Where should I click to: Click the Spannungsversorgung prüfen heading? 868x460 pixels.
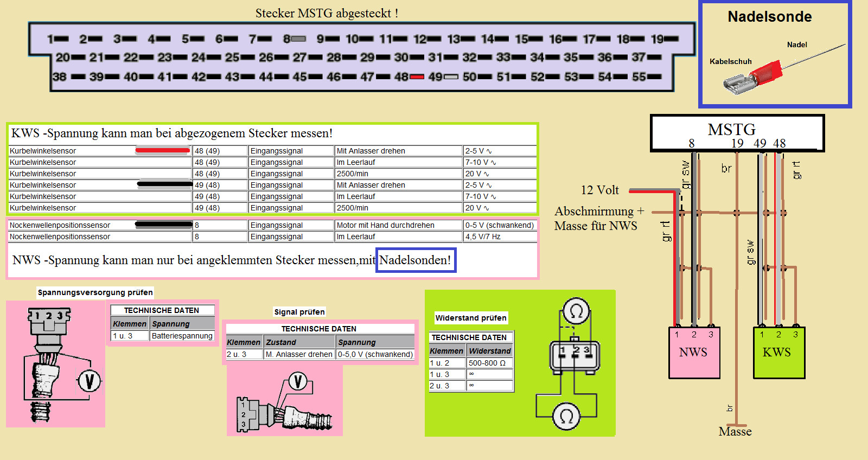point(95,292)
